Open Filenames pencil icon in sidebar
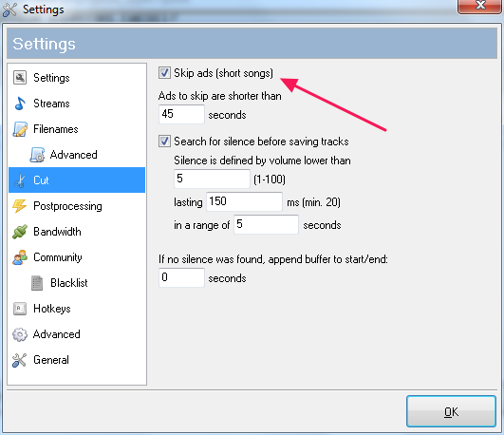The height and width of the screenshot is (435, 504). click(x=20, y=129)
